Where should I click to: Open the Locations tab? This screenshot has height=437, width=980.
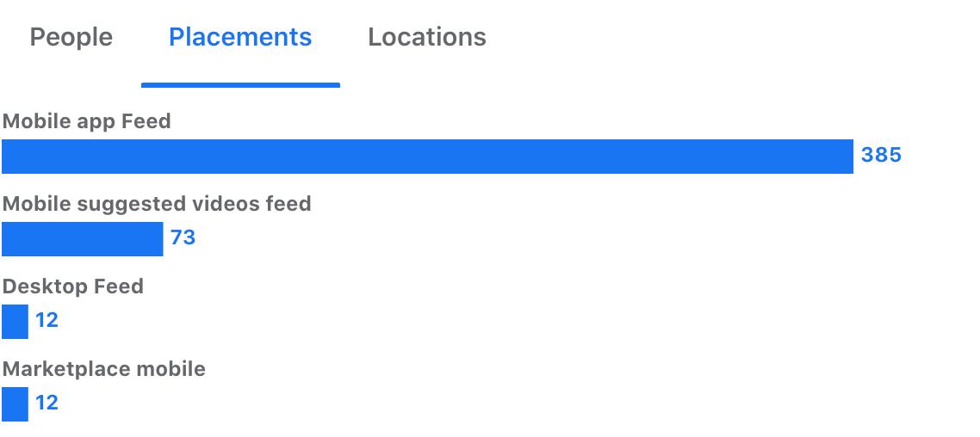point(427,38)
